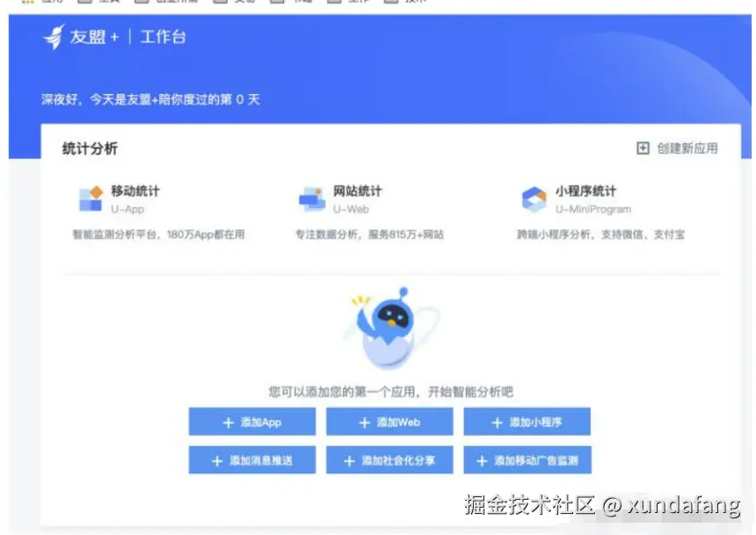Select the 移动统计 heading text
756x535 pixels.
(135, 191)
